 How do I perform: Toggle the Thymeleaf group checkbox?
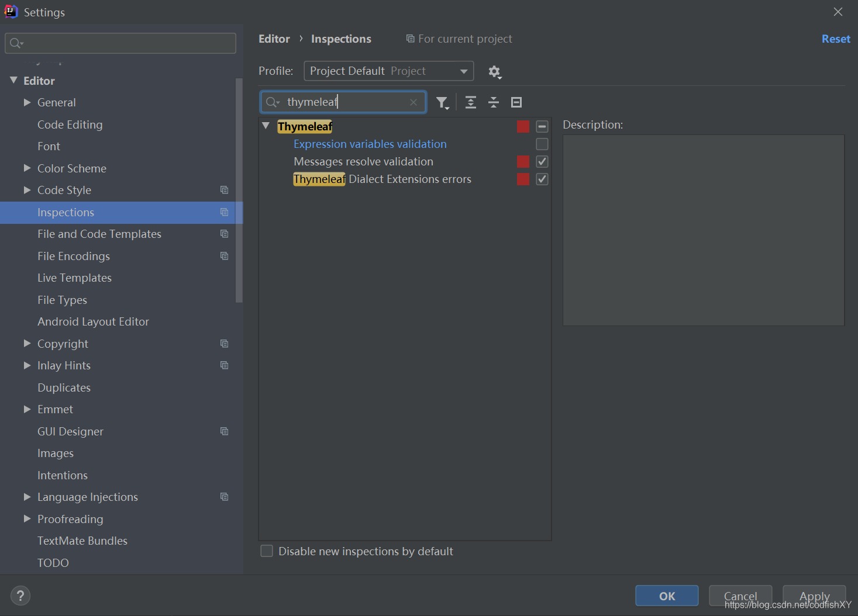542,126
